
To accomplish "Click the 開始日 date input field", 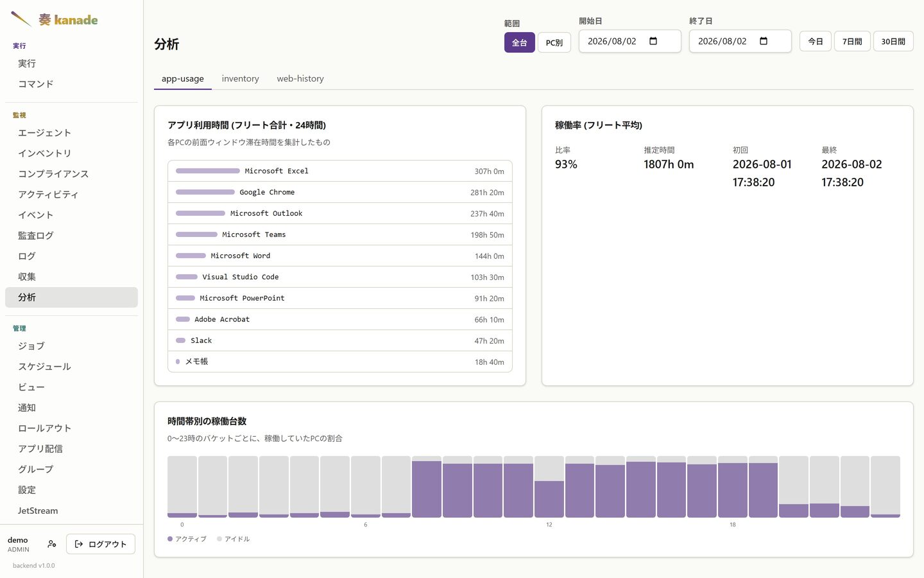I will 630,41.
